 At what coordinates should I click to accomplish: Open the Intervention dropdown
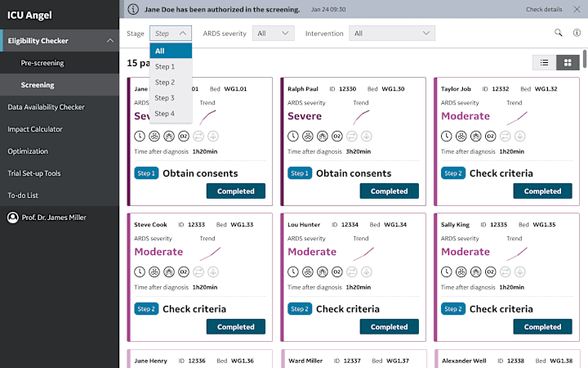(x=392, y=33)
